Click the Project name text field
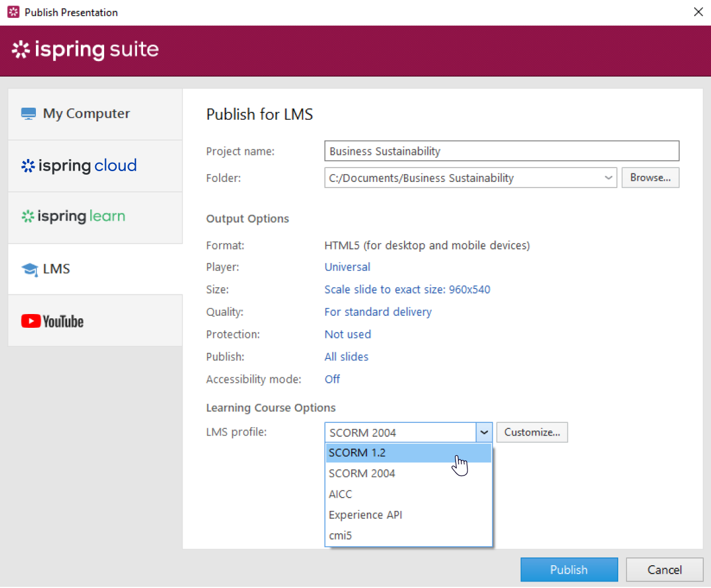This screenshot has width=711, height=588. coord(502,151)
